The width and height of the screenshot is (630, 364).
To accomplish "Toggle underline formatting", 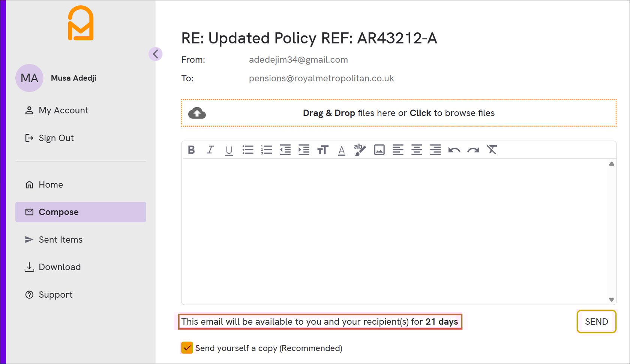I will (229, 150).
